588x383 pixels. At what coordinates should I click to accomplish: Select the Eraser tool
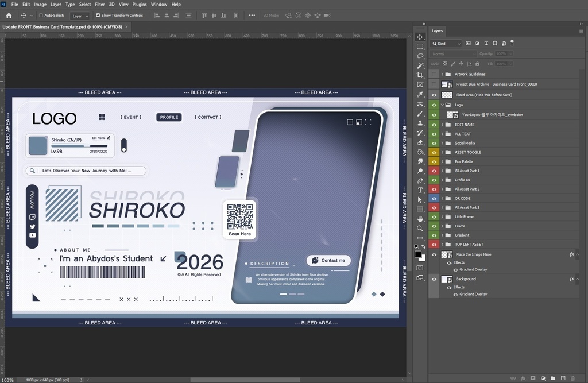(x=420, y=142)
